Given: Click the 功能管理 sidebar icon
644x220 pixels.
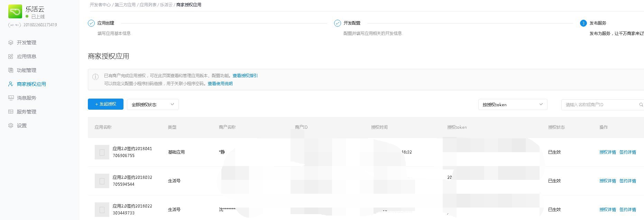Looking at the screenshot, I should point(11,70).
